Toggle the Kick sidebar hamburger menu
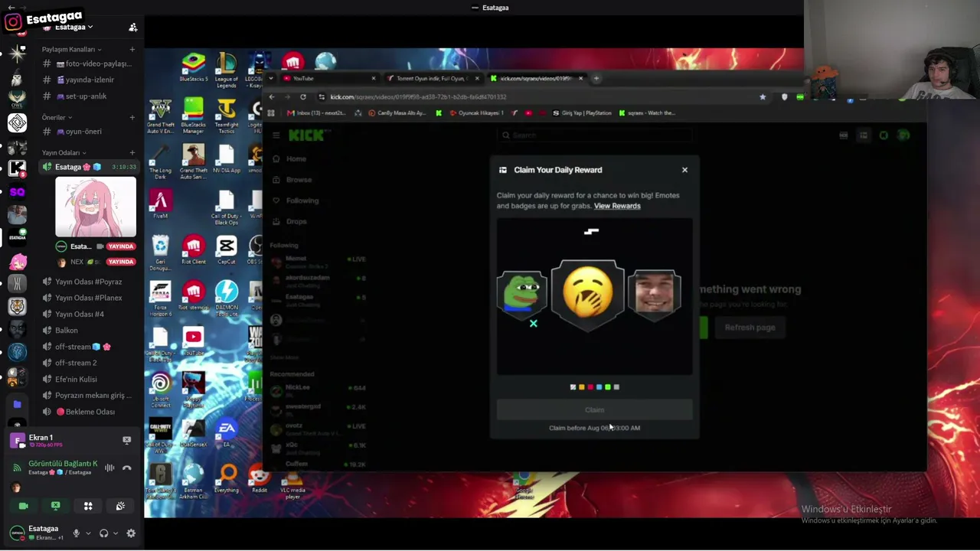980x551 pixels. point(276,135)
